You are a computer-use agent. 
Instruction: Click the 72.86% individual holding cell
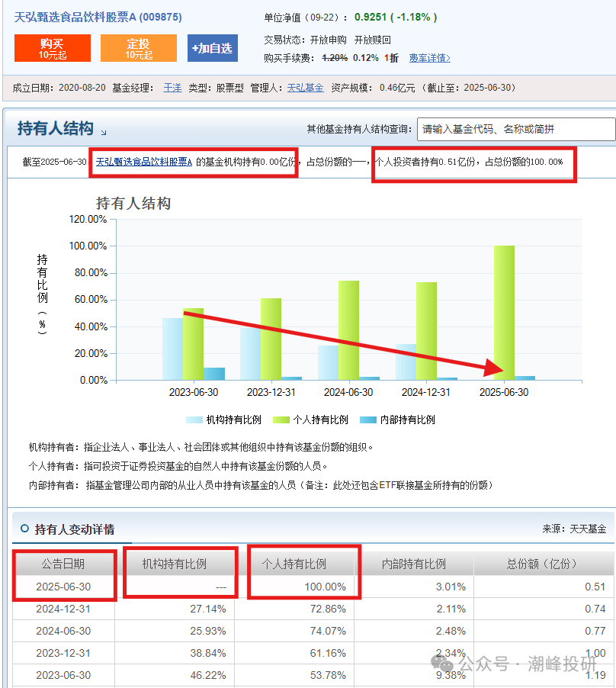click(294, 609)
